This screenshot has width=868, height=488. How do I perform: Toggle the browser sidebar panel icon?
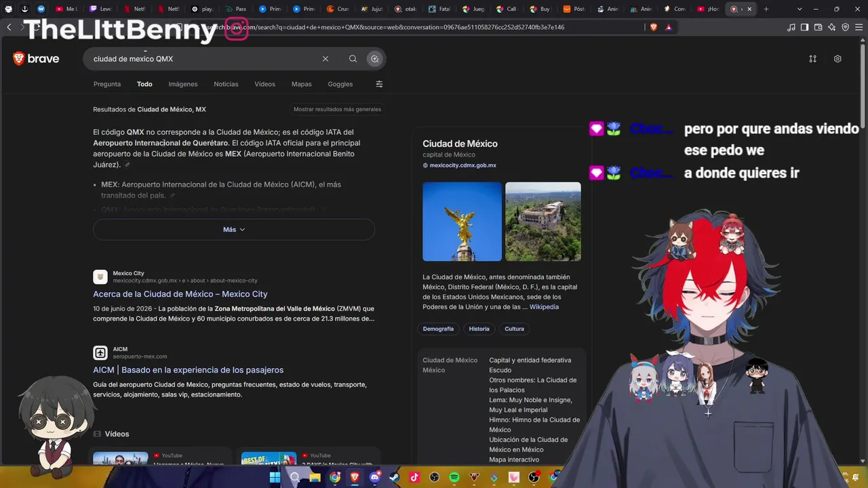point(805,27)
